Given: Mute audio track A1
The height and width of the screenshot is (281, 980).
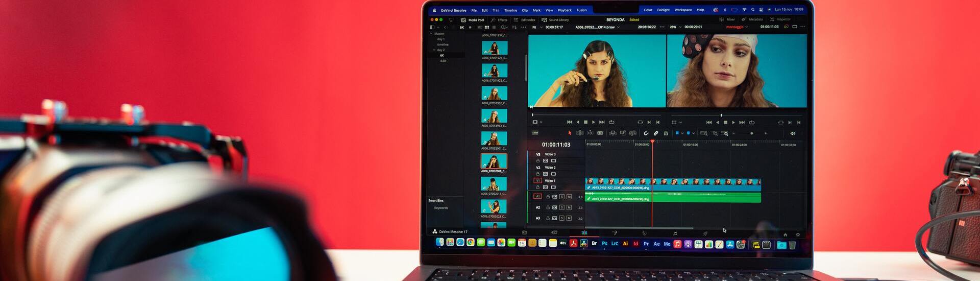Looking at the screenshot, I should coord(569,197).
